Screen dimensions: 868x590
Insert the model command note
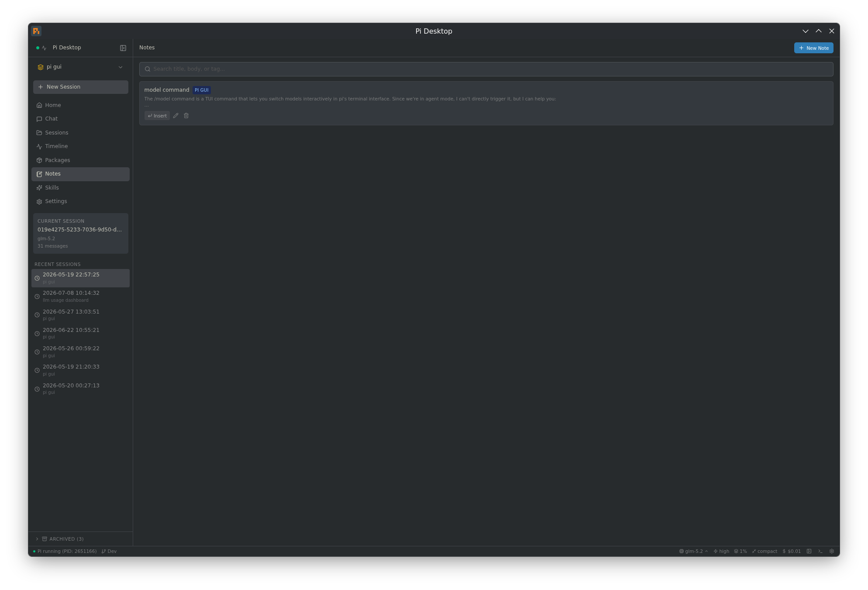tap(157, 116)
